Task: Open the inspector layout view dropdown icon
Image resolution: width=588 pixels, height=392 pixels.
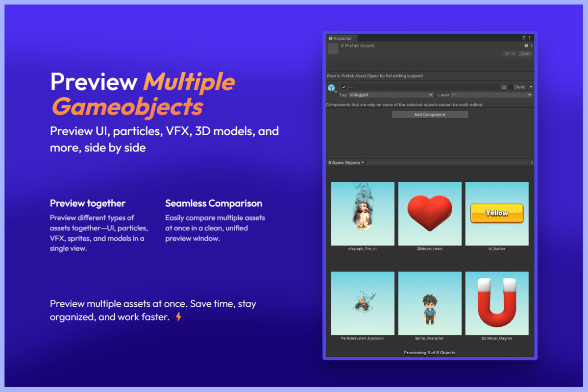Action: point(510,53)
